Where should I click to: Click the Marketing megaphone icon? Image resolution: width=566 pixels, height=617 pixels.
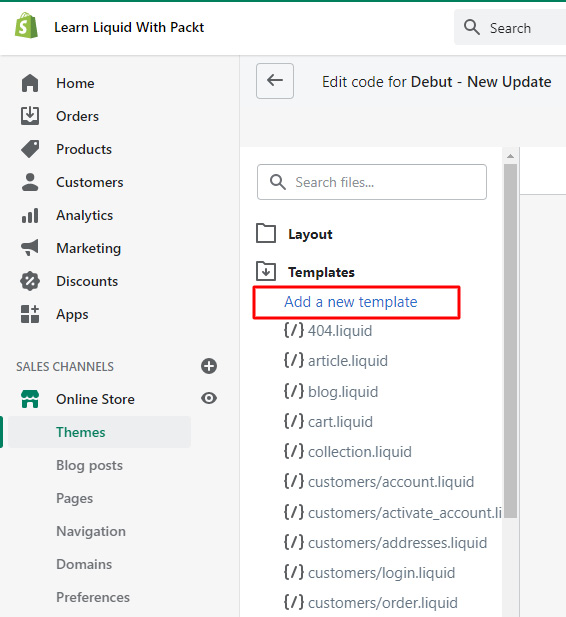tap(30, 248)
